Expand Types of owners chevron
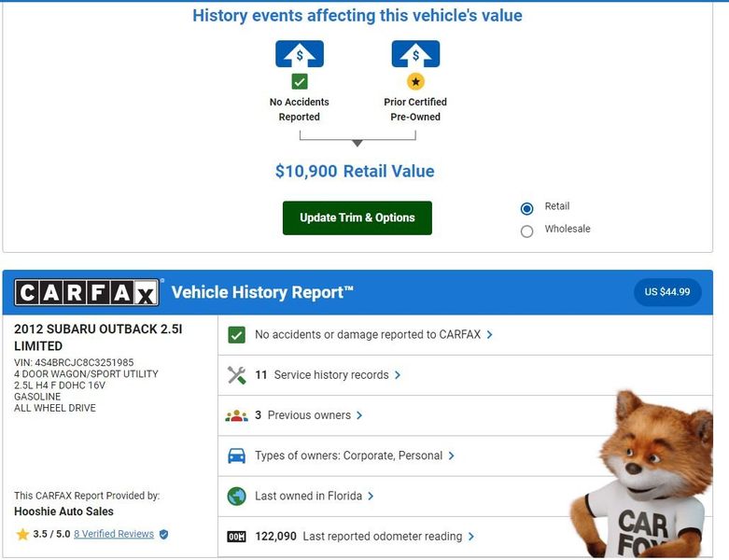This screenshot has width=729, height=560. (452, 455)
